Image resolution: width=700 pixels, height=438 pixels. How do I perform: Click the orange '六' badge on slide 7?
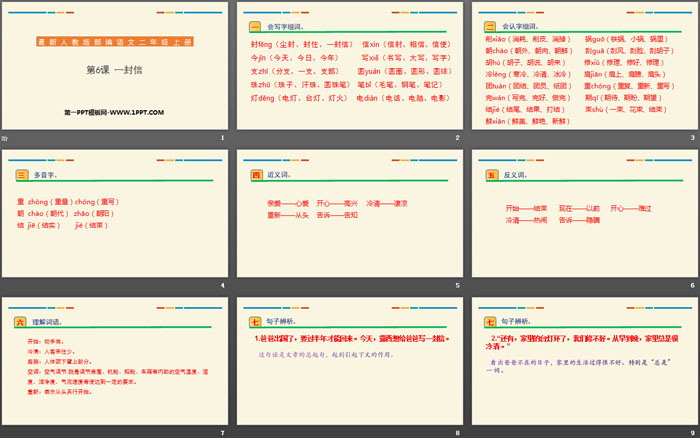pyautogui.click(x=20, y=322)
